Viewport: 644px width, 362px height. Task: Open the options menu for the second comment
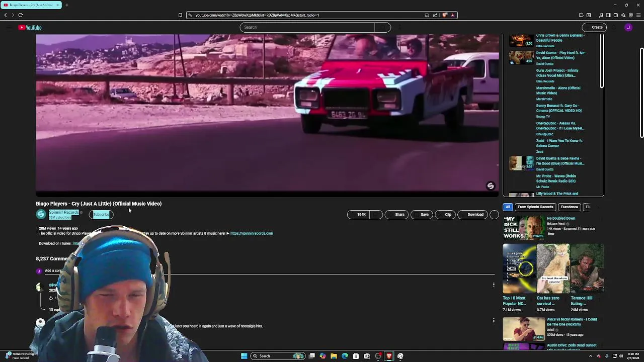coord(494,320)
